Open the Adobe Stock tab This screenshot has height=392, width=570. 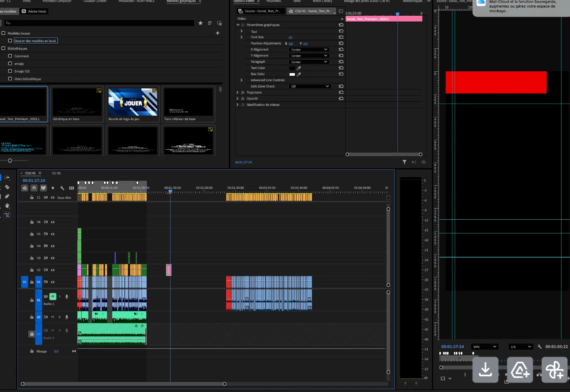pyautogui.click(x=34, y=11)
